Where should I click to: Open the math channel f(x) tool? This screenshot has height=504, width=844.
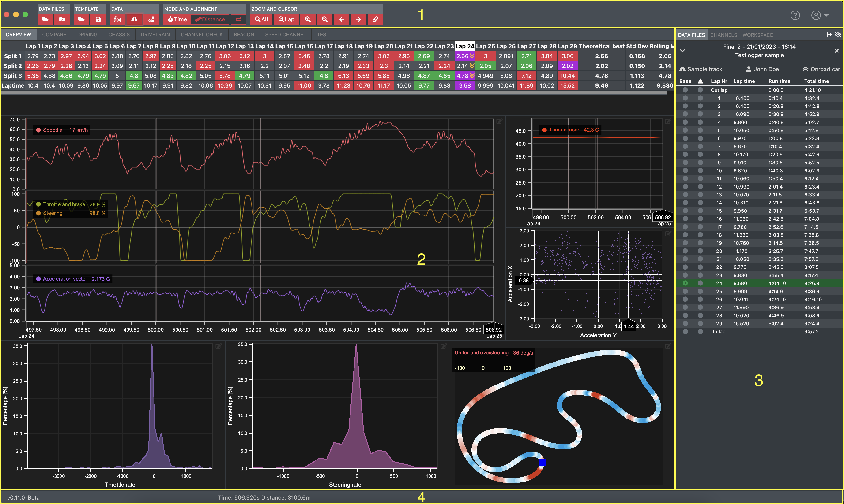click(117, 19)
